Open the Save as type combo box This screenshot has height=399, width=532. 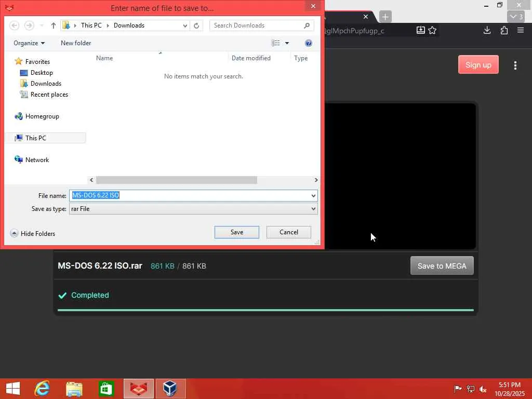[193, 209]
